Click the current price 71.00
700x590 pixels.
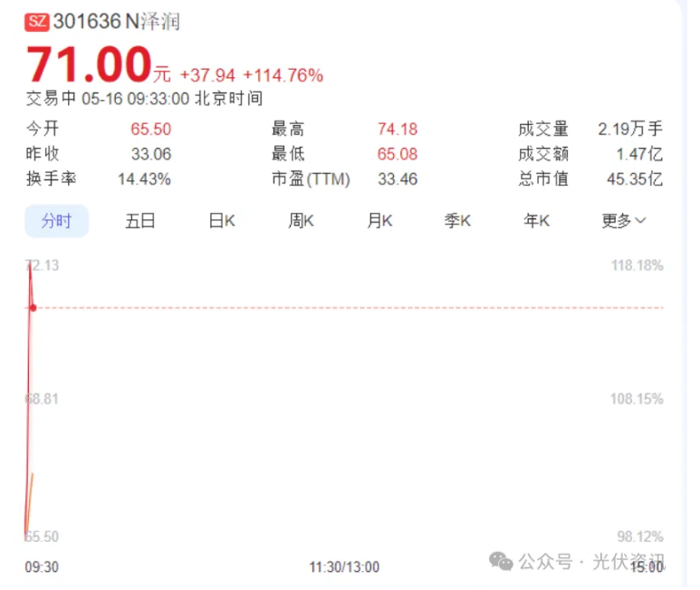(89, 66)
